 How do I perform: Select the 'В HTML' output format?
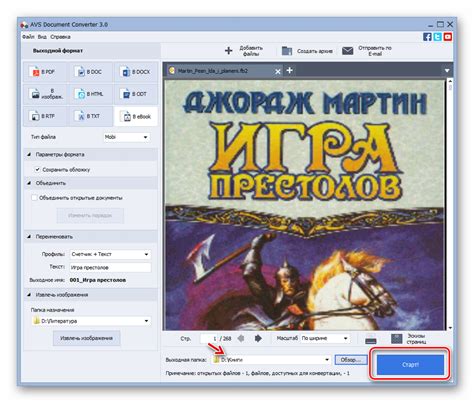[89, 94]
